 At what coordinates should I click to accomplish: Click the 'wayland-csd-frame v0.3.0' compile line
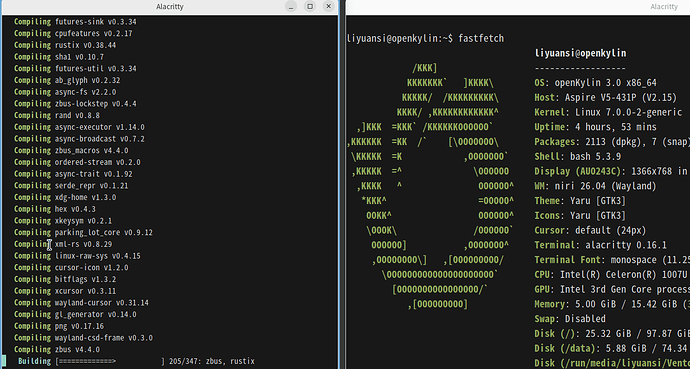(84, 338)
